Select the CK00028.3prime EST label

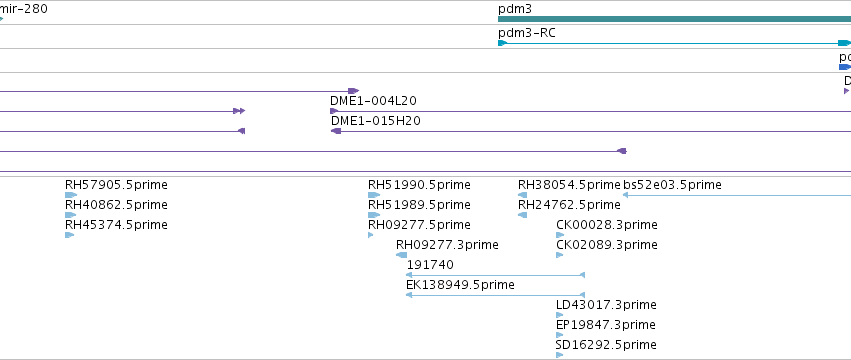coord(607,225)
